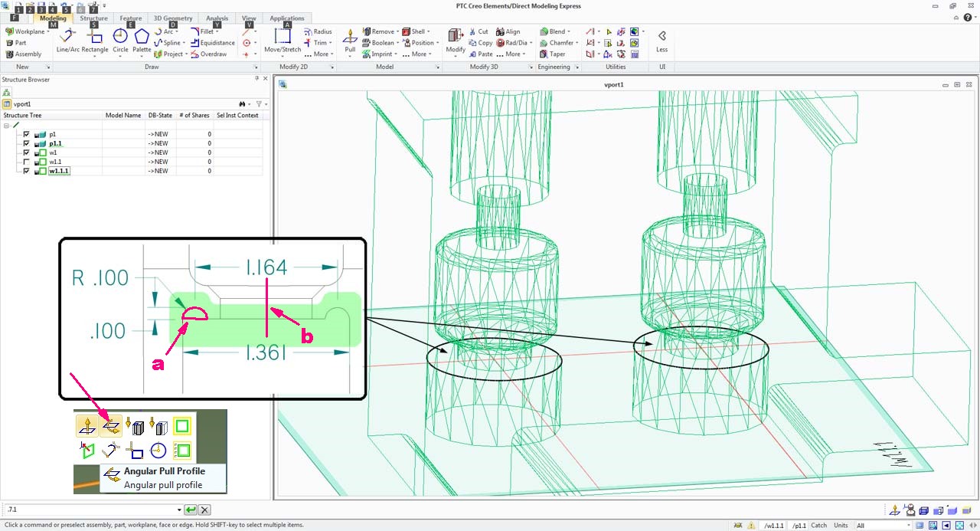This screenshot has height=531, width=980.
Task: Click Paste in Modify 3D group
Action: [x=480, y=54]
